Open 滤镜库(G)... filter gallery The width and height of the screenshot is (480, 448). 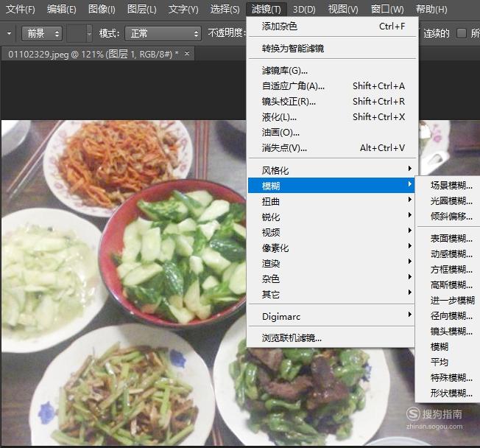click(x=333, y=71)
